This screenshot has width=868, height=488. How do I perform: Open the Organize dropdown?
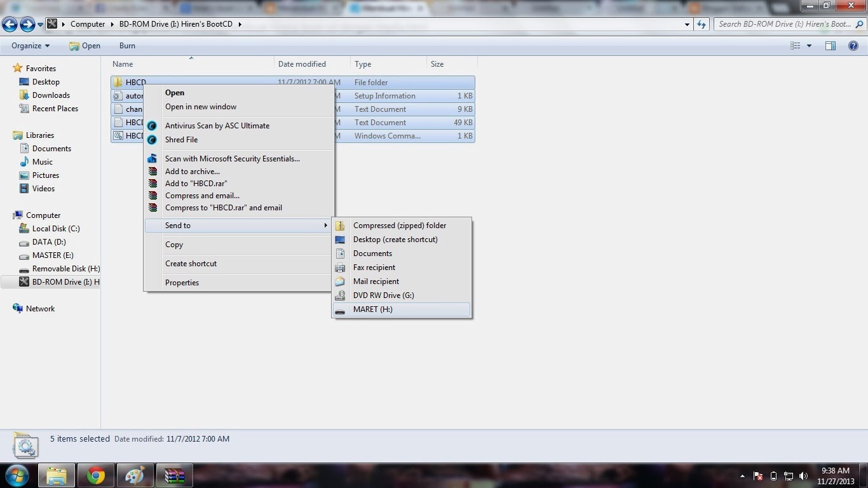click(x=29, y=46)
